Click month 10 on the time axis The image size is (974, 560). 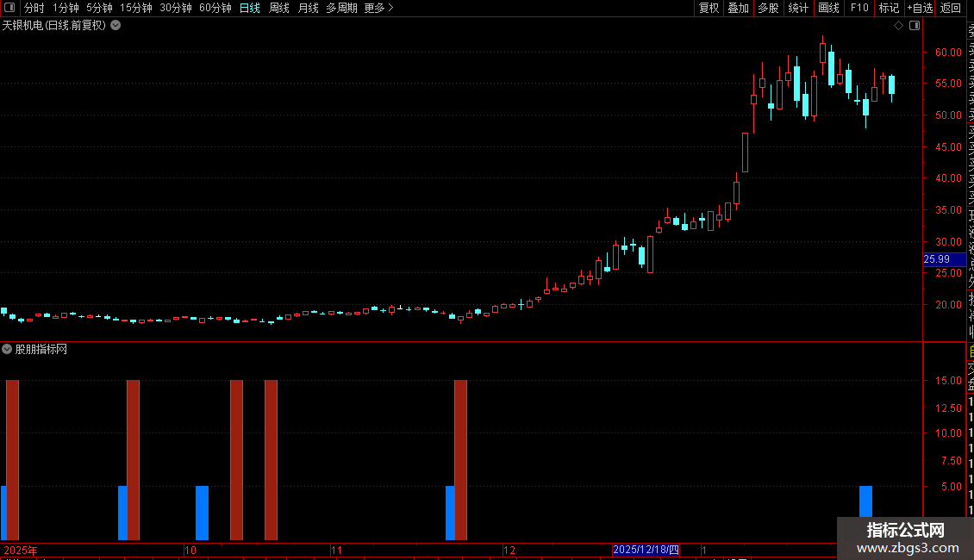pos(190,550)
